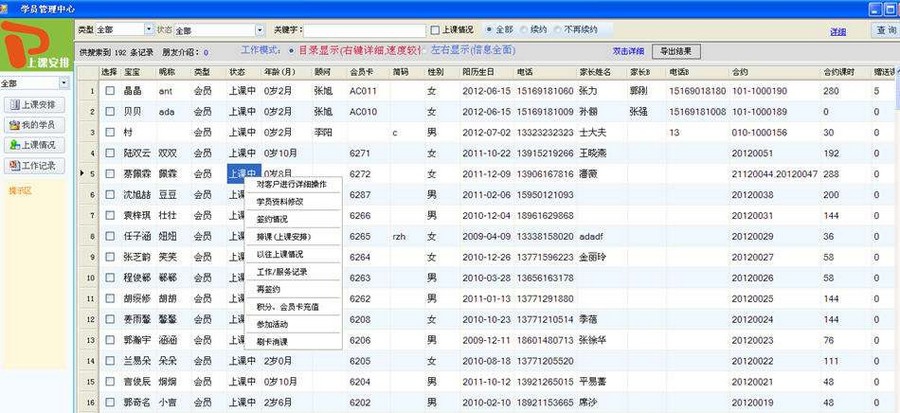The height and width of the screenshot is (413, 900).
Task: Open 上课安排 from the left sidebar
Action: click(34, 105)
